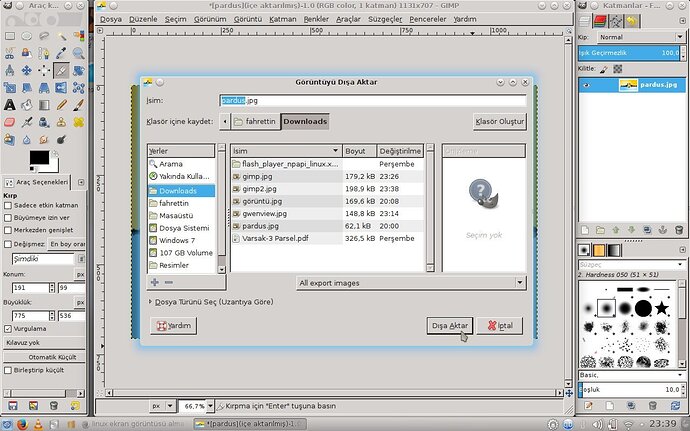Select the Text tool

point(10,105)
